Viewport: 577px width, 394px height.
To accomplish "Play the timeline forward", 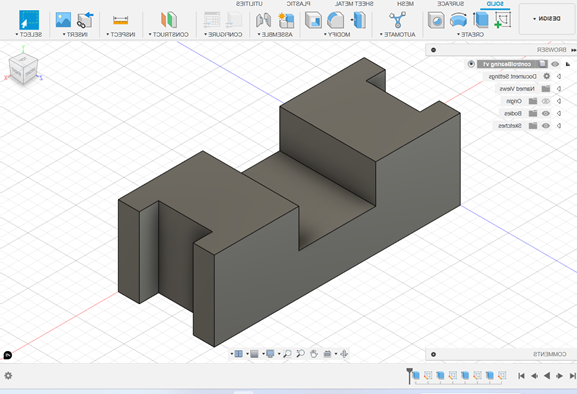I will 547,376.
